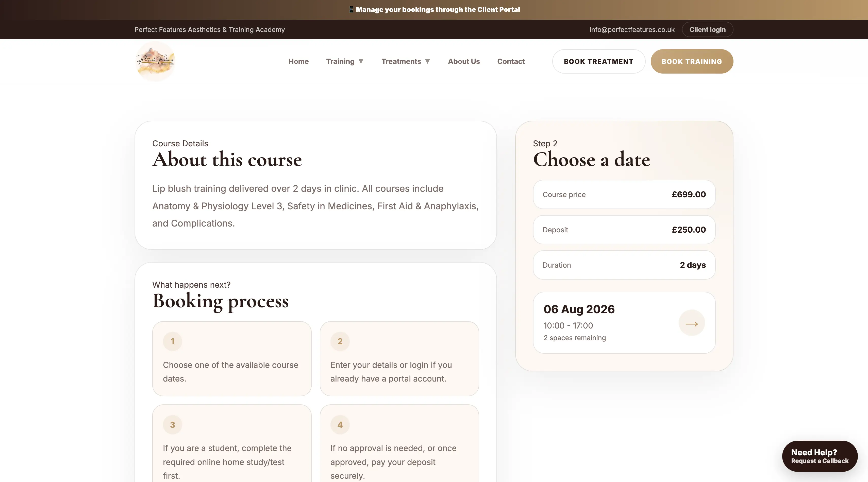
Task: Click the "Step 2" label
Action: (545, 144)
